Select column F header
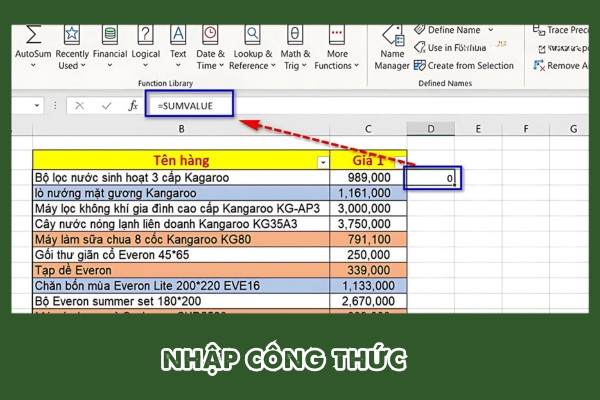Viewport: 600px width, 400px height. pyautogui.click(x=526, y=129)
